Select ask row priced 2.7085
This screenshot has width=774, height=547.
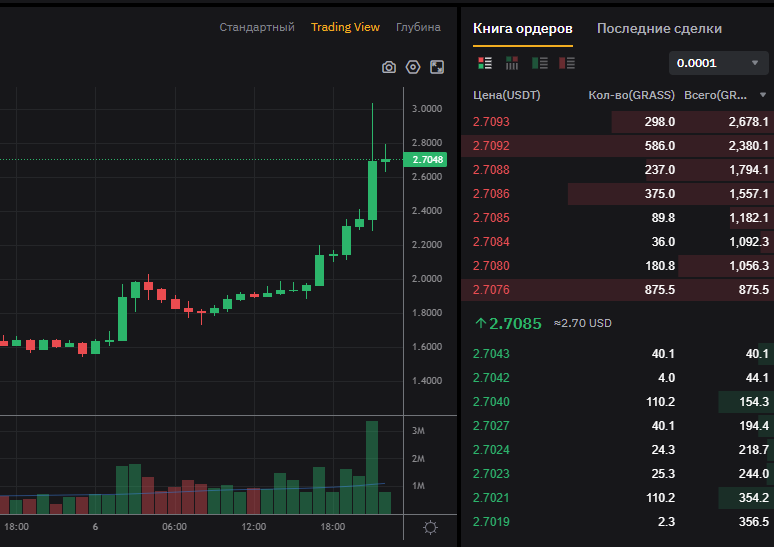click(x=617, y=218)
